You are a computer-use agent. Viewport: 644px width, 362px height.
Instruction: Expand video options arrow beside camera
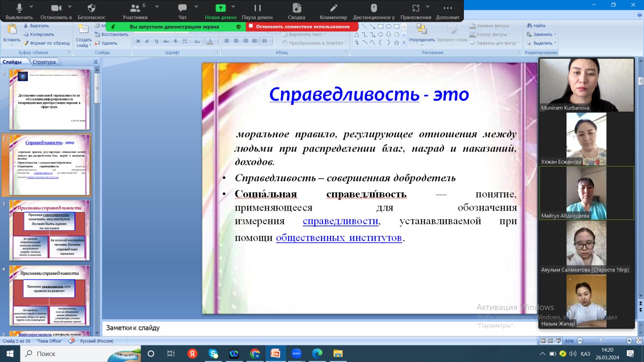69,7
